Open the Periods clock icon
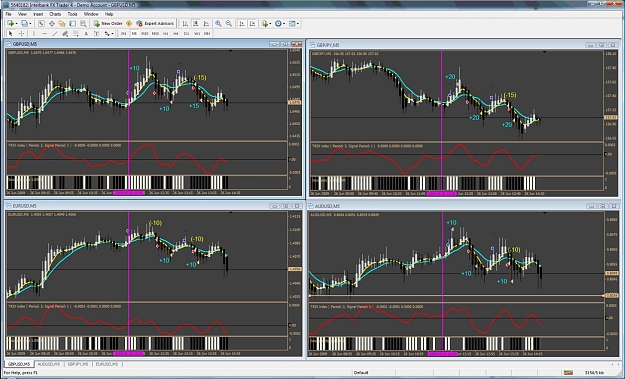Image resolution: width=625 pixels, height=379 pixels. click(x=278, y=24)
